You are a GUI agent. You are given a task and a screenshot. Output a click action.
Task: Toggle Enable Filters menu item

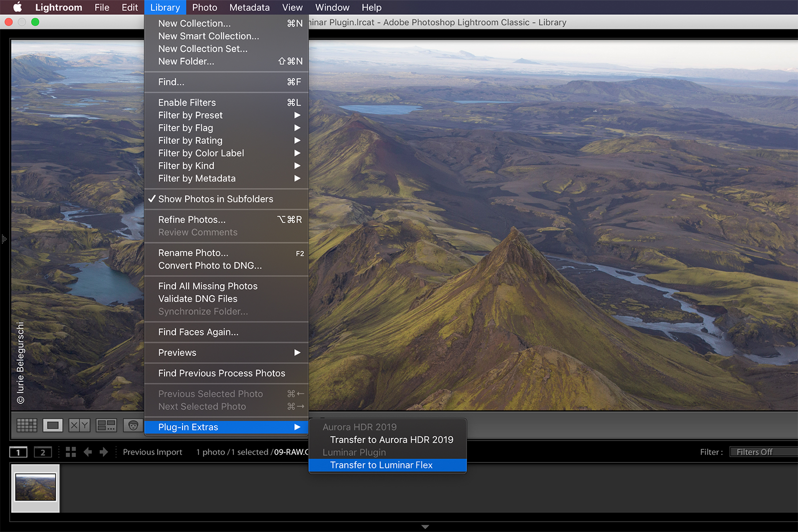[226, 102]
